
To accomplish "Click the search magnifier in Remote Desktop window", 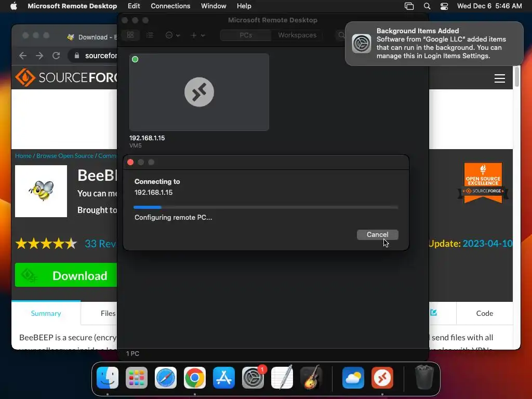I will [341, 35].
